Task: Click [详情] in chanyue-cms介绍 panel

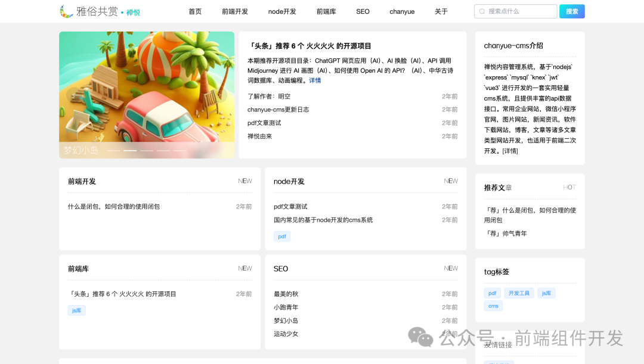Action: pyautogui.click(x=510, y=151)
